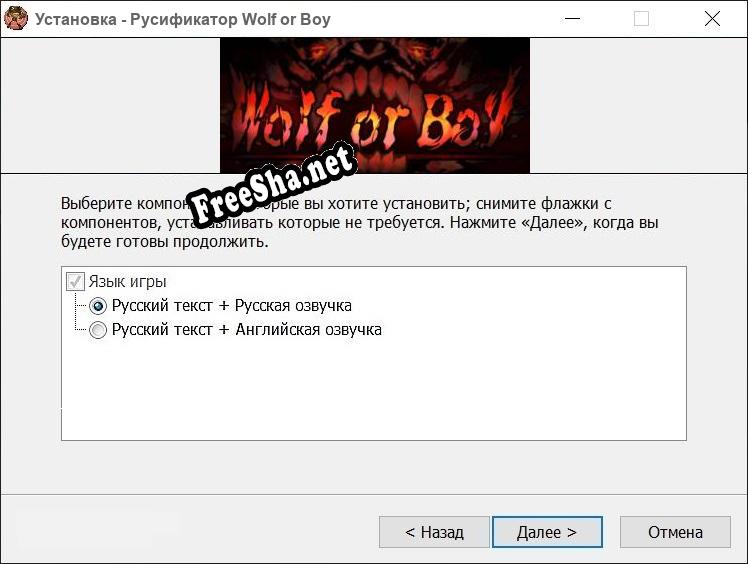Minimize the installer window
The image size is (748, 564).
click(572, 19)
